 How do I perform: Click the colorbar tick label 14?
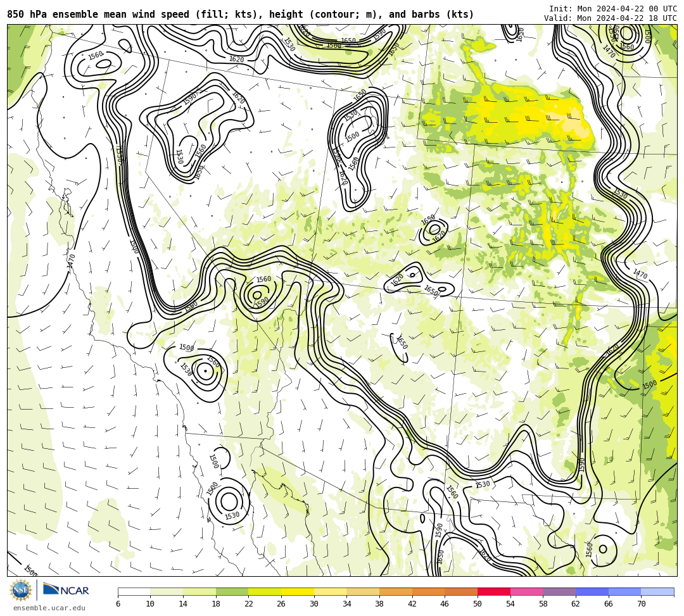183,604
